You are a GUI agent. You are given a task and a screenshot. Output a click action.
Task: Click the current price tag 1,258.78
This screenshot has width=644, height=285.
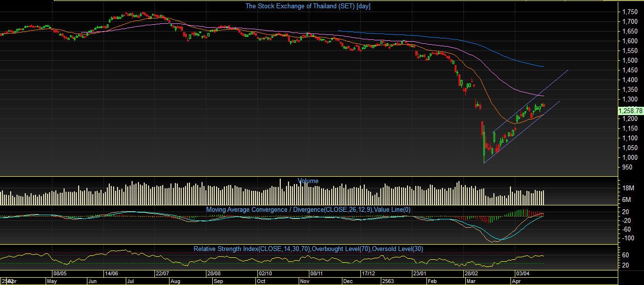click(630, 111)
